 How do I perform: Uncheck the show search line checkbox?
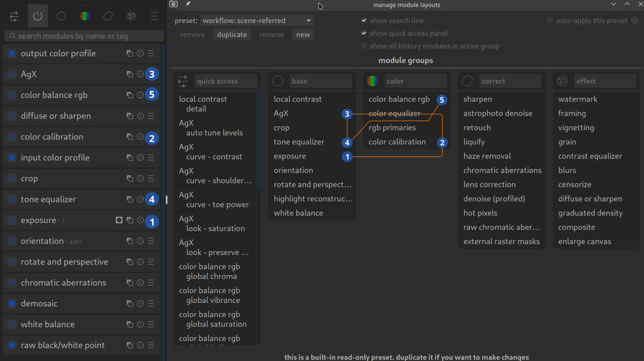coord(364,21)
